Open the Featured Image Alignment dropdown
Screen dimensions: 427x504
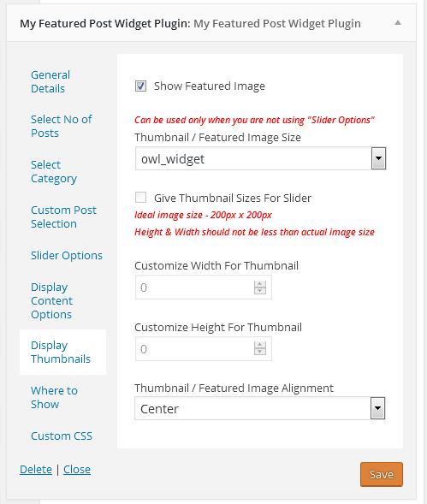[x=260, y=408]
